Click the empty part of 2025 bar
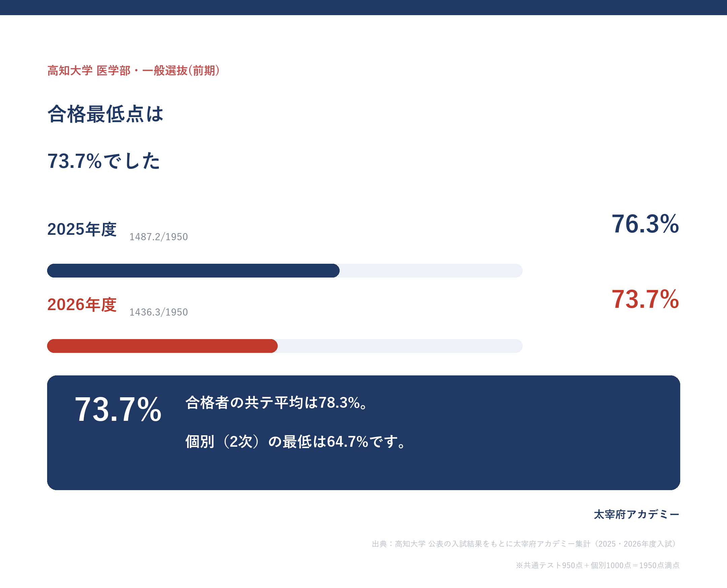The image size is (727, 588). pos(431,271)
